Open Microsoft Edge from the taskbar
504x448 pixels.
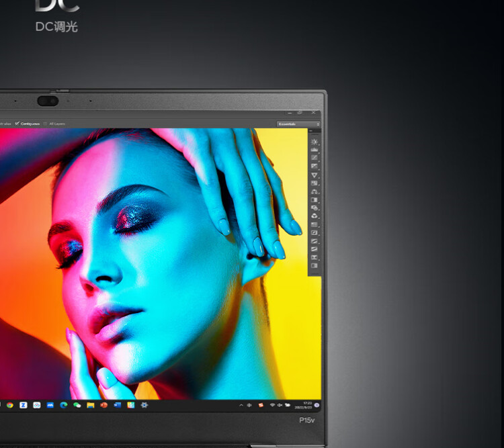click(64, 405)
